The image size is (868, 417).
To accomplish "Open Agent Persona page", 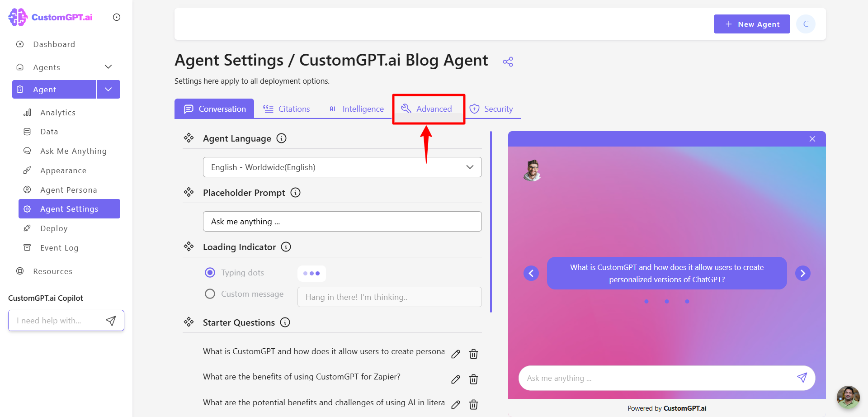I will tap(69, 190).
